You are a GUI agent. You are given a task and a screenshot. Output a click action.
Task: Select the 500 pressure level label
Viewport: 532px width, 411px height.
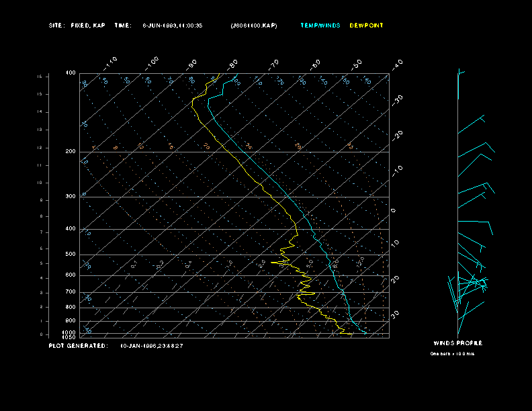pos(71,255)
